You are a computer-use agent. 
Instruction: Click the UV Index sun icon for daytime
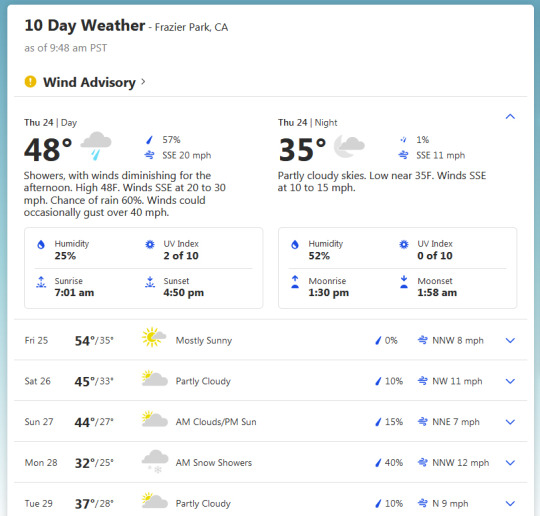click(x=150, y=245)
